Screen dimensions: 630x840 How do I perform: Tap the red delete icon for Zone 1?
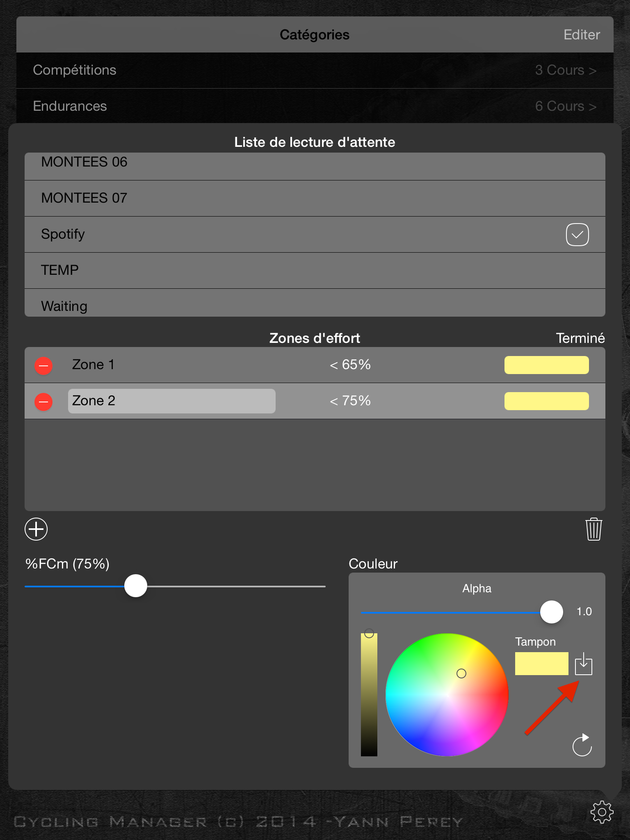pos(43,365)
